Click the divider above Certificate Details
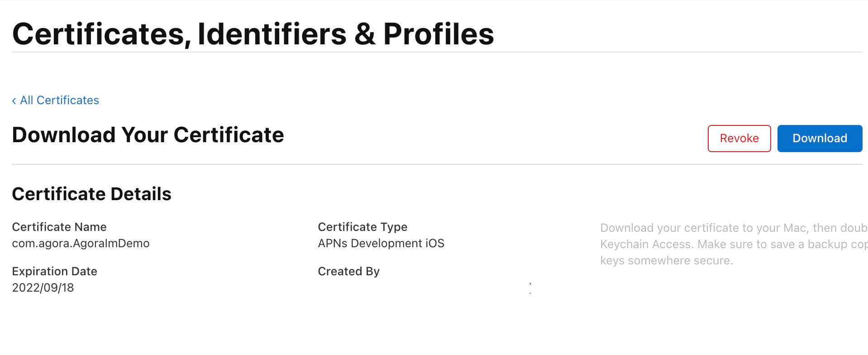This screenshot has width=868, height=355. pyautogui.click(x=434, y=164)
